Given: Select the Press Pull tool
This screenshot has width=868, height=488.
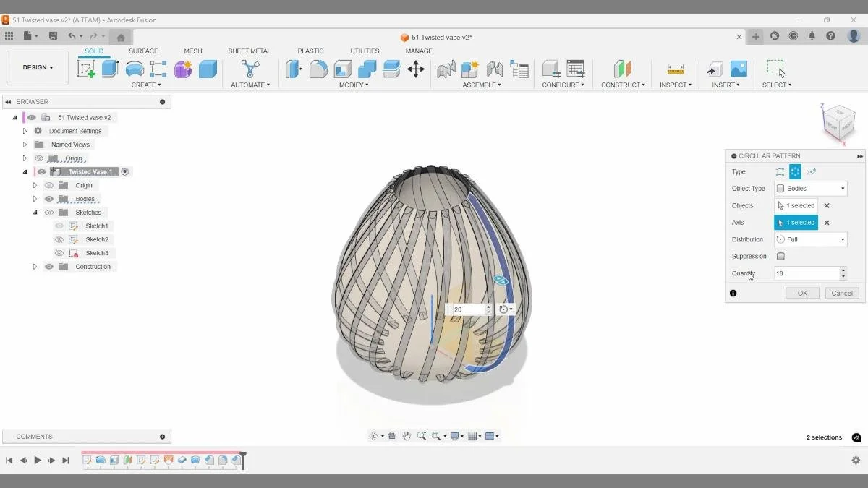Looking at the screenshot, I should pyautogui.click(x=294, y=69).
